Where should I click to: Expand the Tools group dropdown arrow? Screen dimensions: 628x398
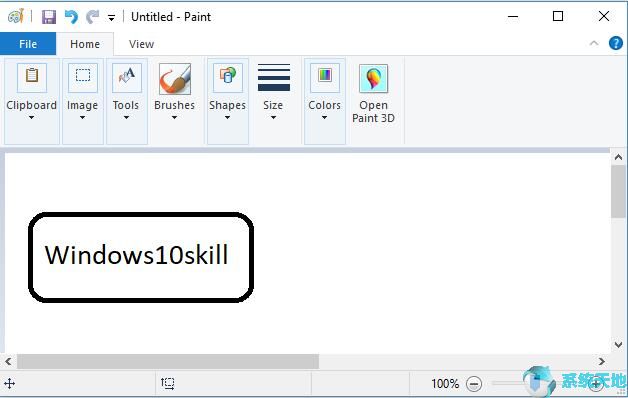126,117
